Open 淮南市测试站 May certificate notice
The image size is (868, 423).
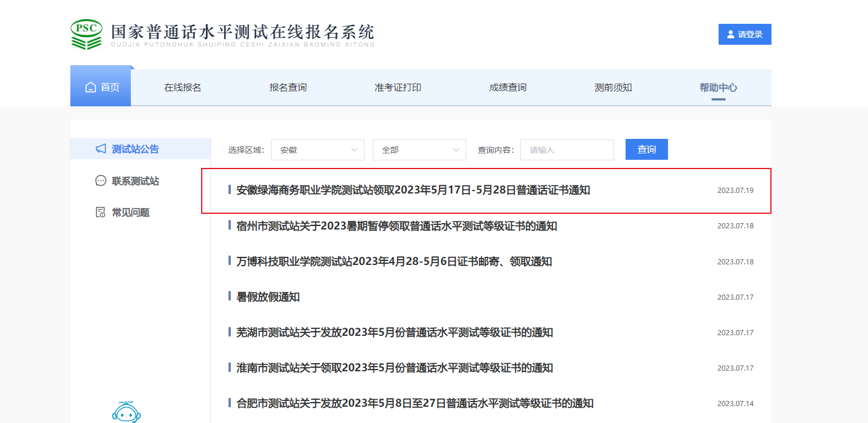coord(394,368)
